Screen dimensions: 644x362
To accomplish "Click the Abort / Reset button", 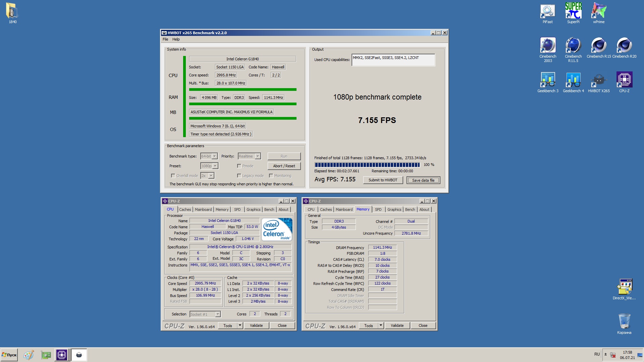I will (284, 166).
